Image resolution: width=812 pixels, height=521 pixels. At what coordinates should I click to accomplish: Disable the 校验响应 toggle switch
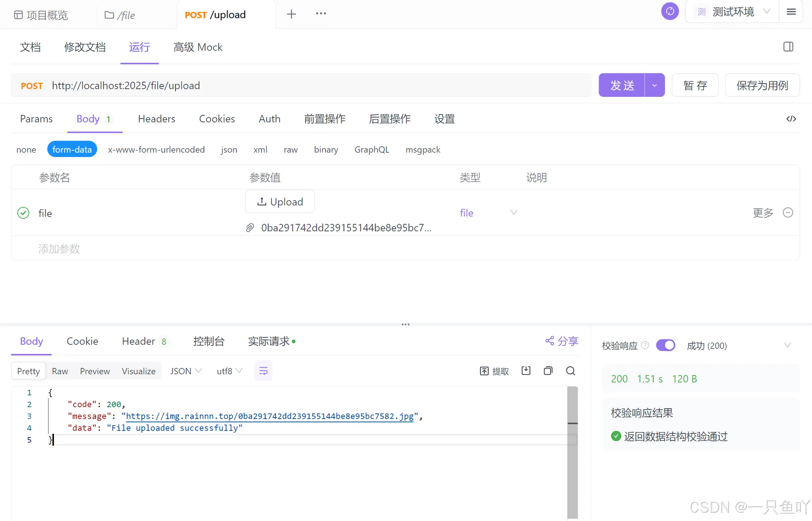pos(665,345)
